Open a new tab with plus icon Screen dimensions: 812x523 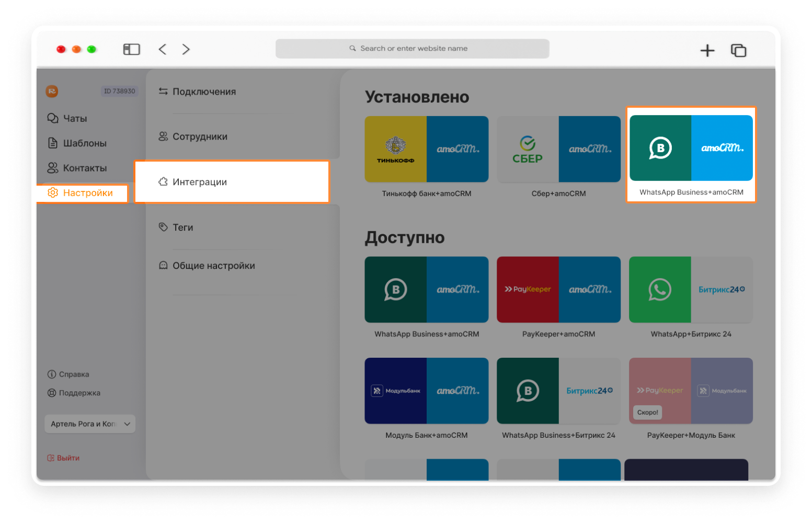707,50
